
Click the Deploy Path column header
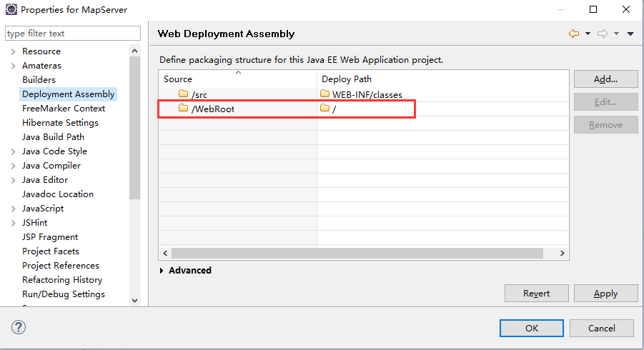442,79
